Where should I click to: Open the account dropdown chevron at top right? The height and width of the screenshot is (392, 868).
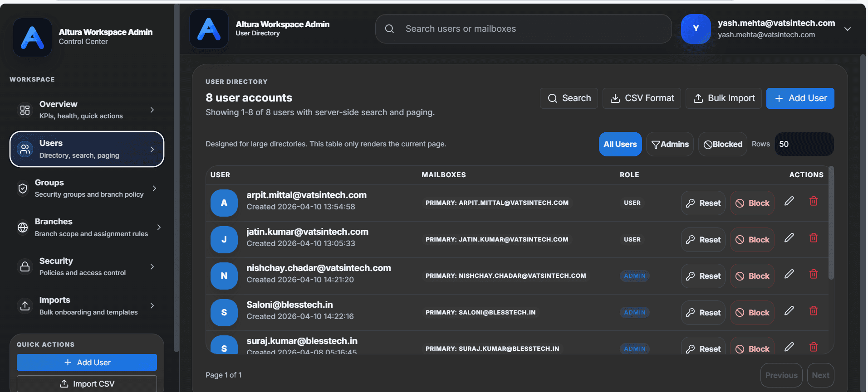(x=847, y=29)
